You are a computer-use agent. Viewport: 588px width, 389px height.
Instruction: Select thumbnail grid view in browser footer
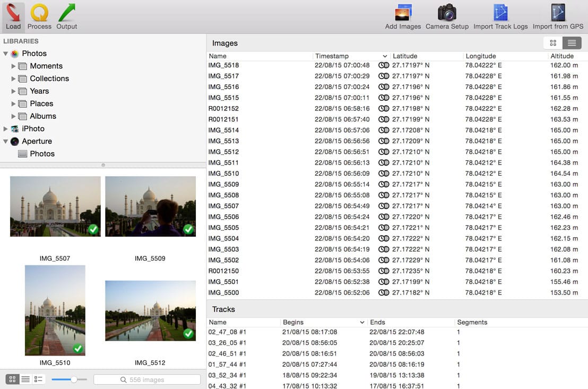[x=12, y=379]
